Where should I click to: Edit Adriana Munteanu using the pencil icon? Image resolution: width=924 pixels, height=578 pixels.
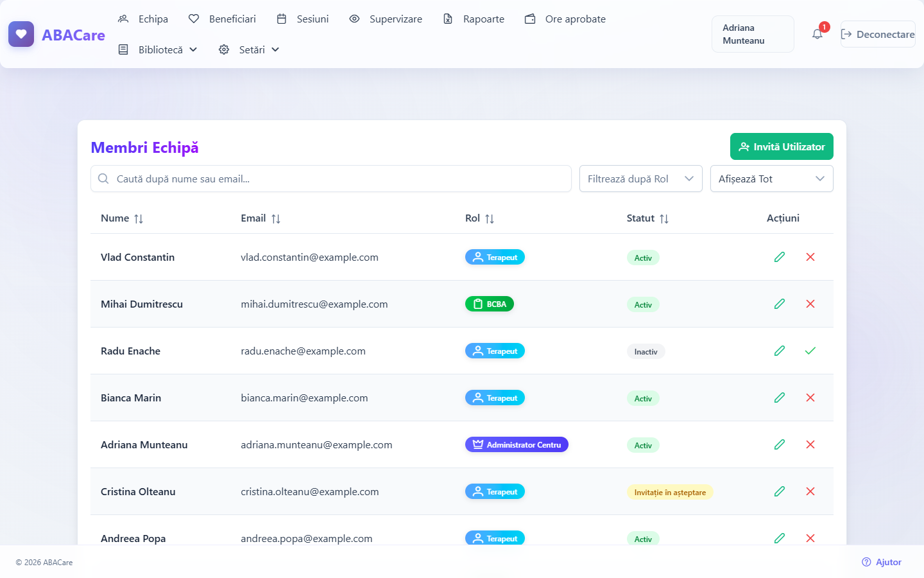(780, 444)
